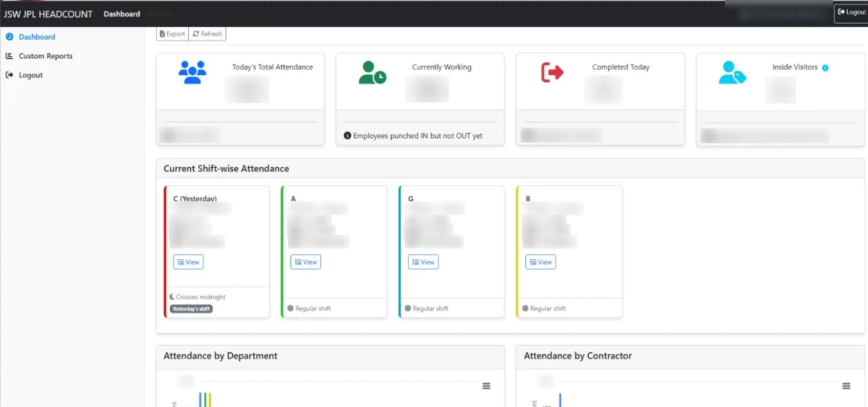View shift A attendance list
This screenshot has height=407, width=868.
(306, 262)
